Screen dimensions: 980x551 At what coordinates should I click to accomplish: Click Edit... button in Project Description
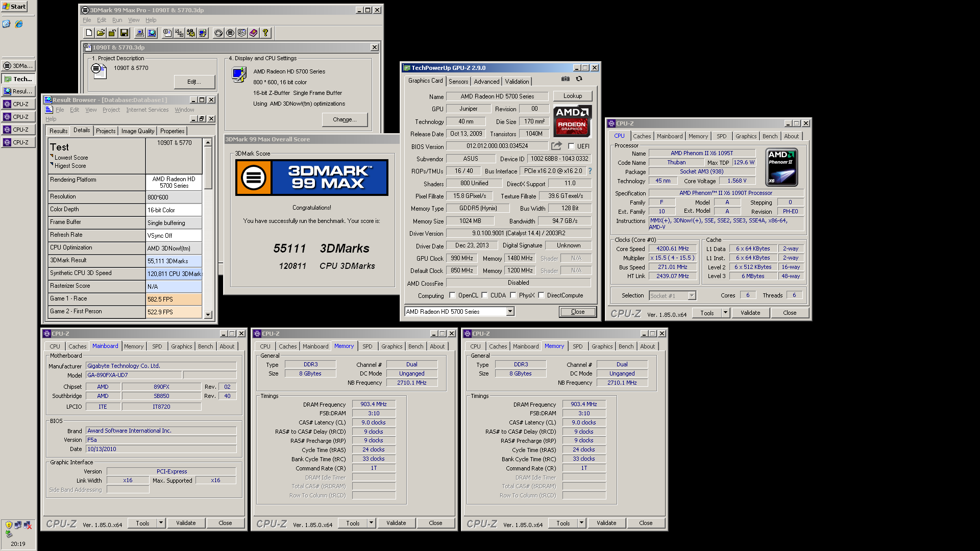(194, 82)
